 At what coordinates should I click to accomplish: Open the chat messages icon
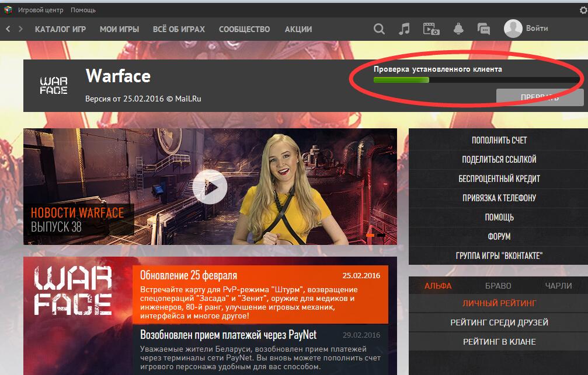pyautogui.click(x=483, y=29)
